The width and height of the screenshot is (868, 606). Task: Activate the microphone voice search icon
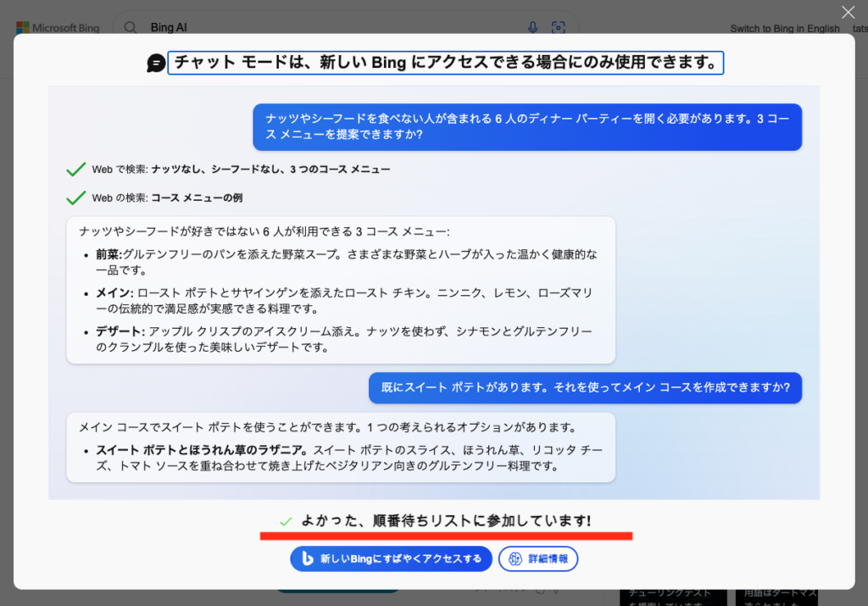531,26
